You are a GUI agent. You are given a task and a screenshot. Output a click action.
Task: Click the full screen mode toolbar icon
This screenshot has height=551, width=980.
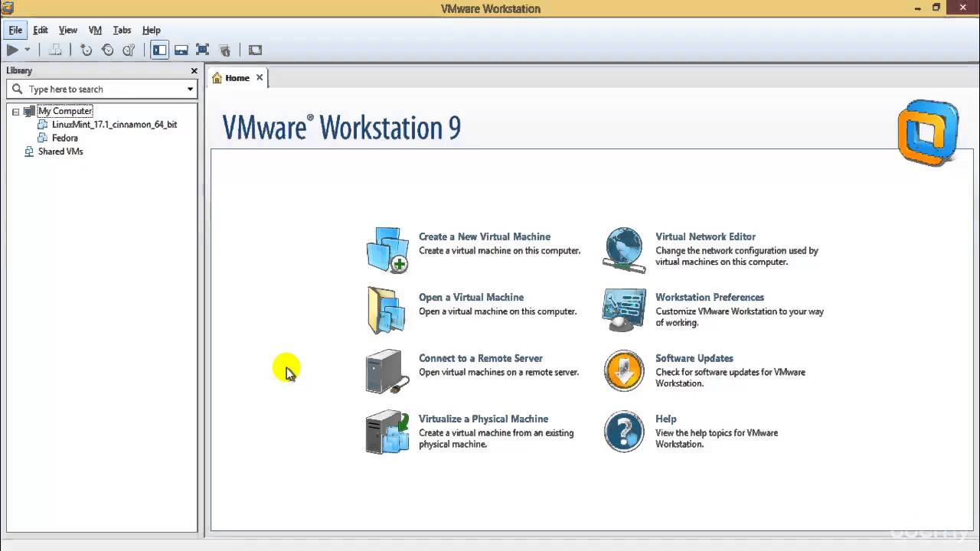pos(203,50)
